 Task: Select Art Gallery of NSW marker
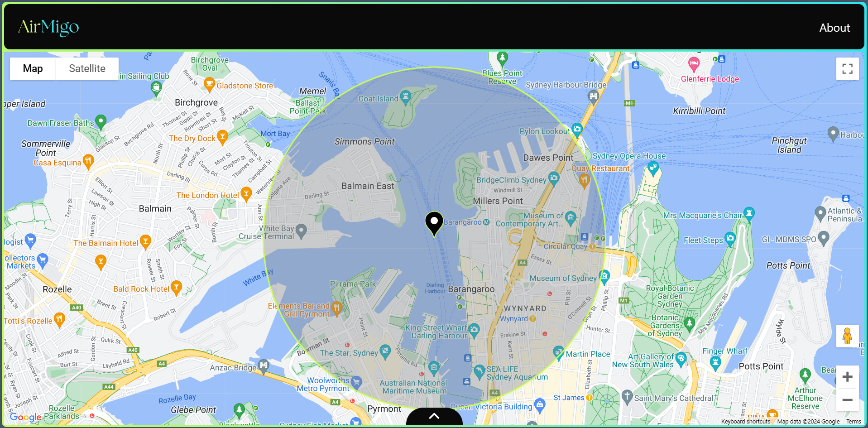(x=681, y=360)
